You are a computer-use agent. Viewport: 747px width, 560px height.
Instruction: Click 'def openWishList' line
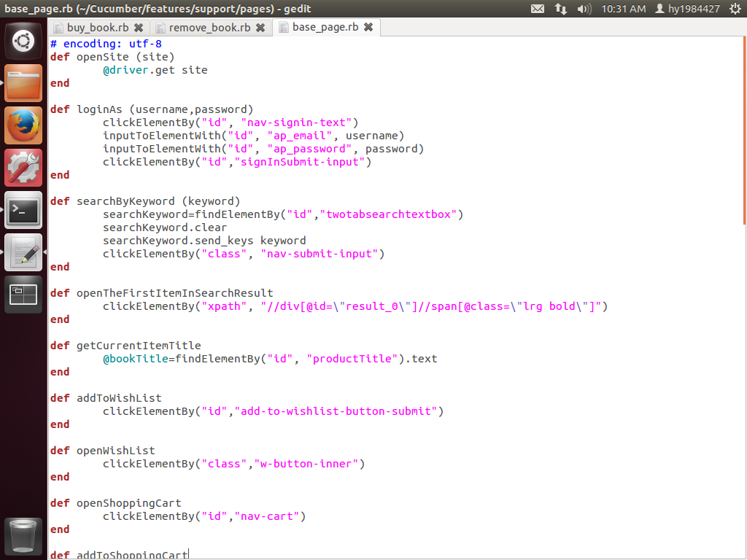pyautogui.click(x=102, y=451)
